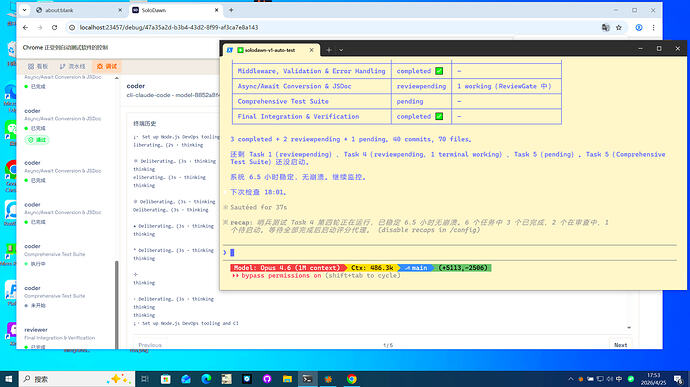Click the main branch status segment

point(416,268)
